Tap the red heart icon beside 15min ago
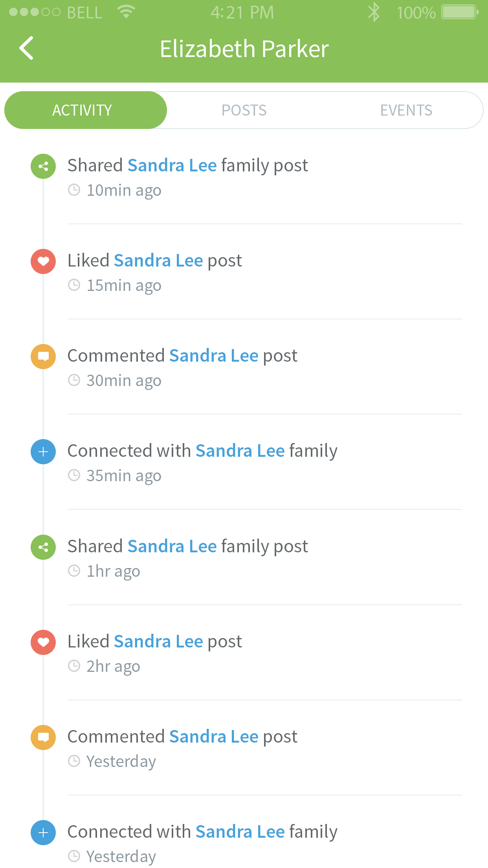488x868 pixels. coord(43,261)
